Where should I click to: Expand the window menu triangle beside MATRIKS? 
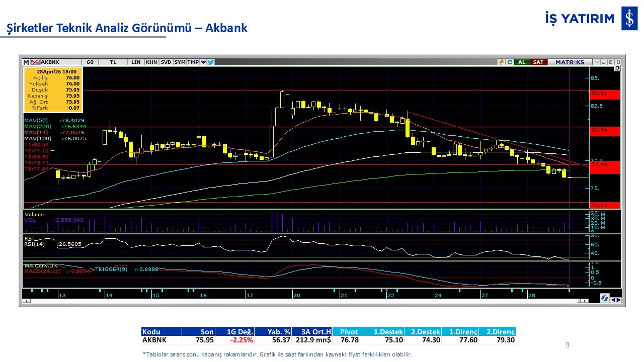(597, 62)
